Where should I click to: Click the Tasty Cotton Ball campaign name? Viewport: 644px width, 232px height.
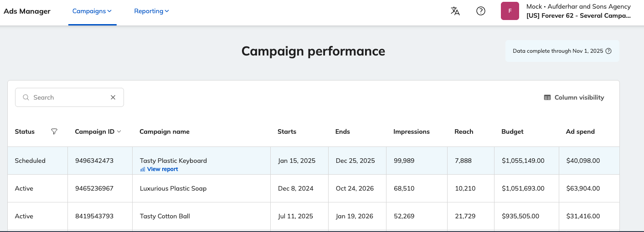(x=165, y=216)
